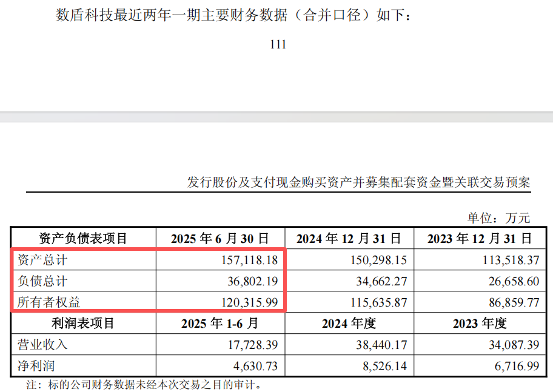Viewport: 553px width, 392px height.
Task: Click the value 26,658.60
Action: click(514, 281)
